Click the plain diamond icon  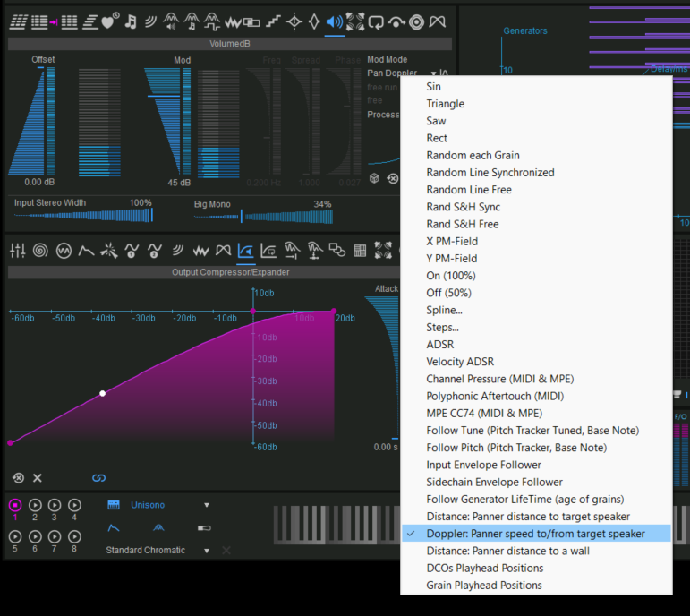point(314,21)
